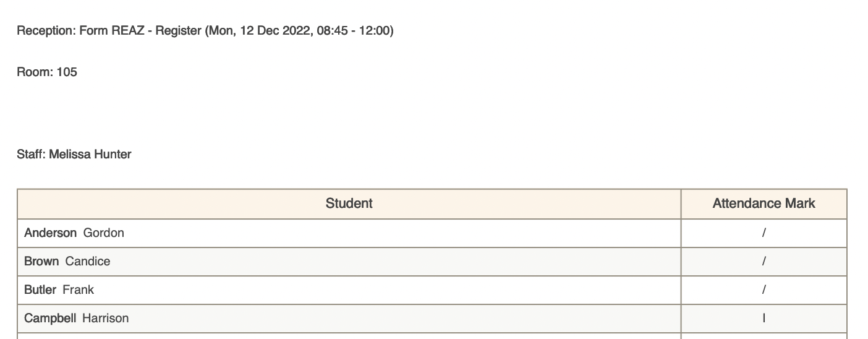Screen dimensions: 868x339
Task: Select the surname "Butler" in the table
Action: 40,290
